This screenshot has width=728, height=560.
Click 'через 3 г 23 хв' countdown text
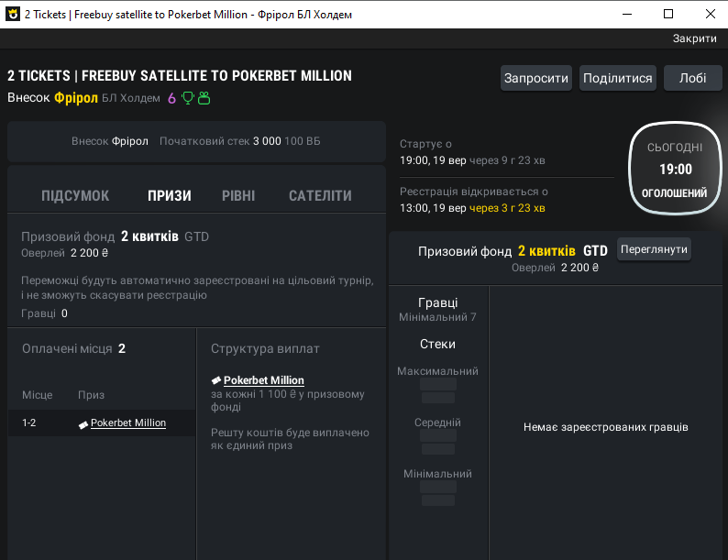point(507,208)
